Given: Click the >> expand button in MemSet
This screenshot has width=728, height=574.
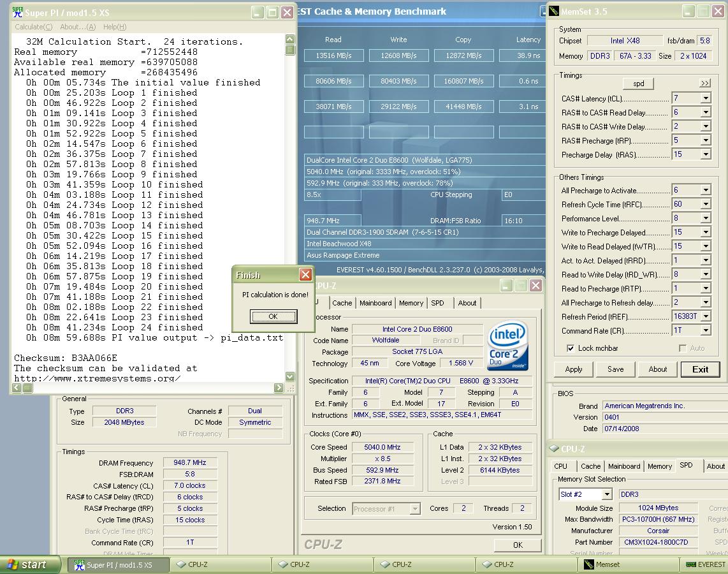Looking at the screenshot, I should 705,83.
